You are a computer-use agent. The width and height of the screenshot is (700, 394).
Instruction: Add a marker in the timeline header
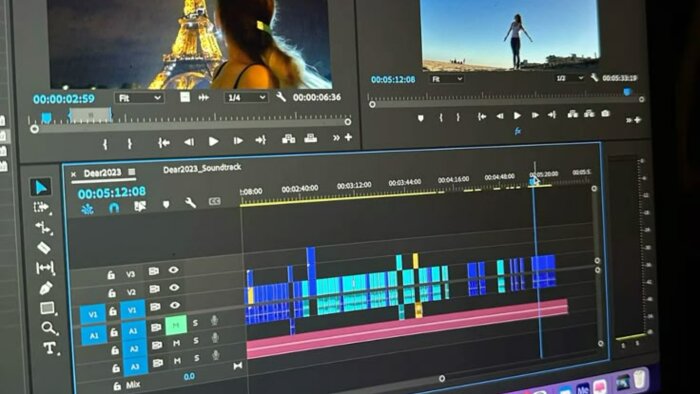pos(166,204)
